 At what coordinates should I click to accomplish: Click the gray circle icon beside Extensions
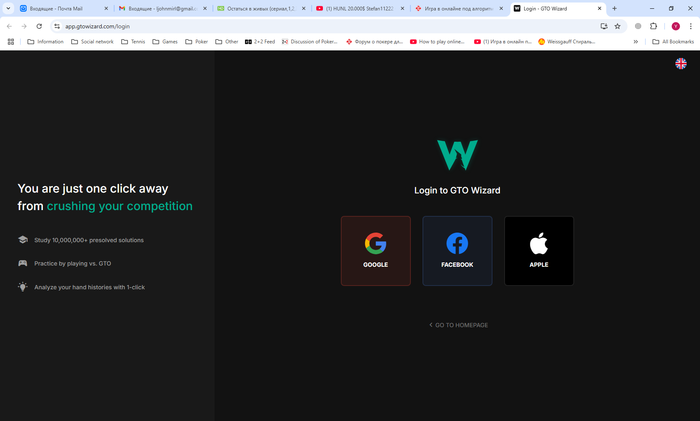point(638,26)
